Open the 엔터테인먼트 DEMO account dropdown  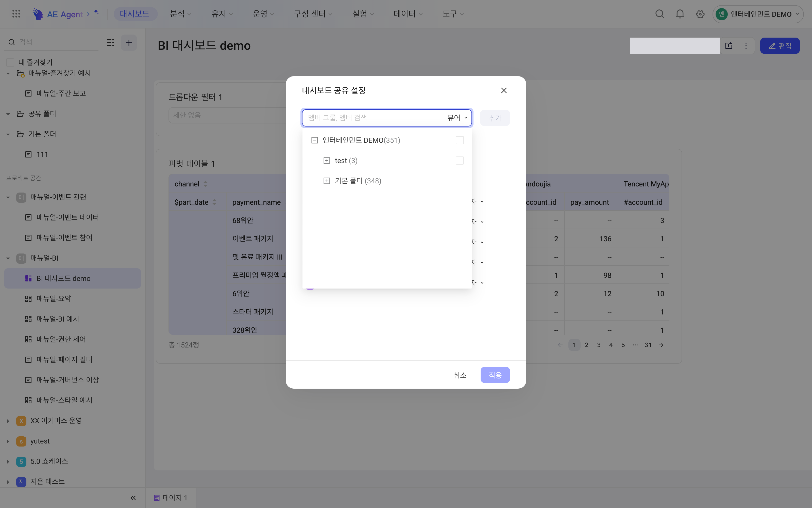[x=758, y=14]
